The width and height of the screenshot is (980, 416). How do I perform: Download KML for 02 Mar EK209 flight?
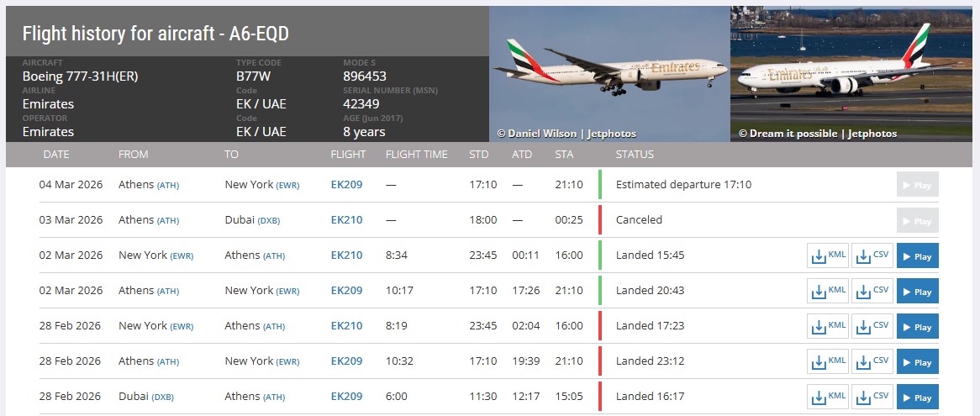click(x=828, y=291)
